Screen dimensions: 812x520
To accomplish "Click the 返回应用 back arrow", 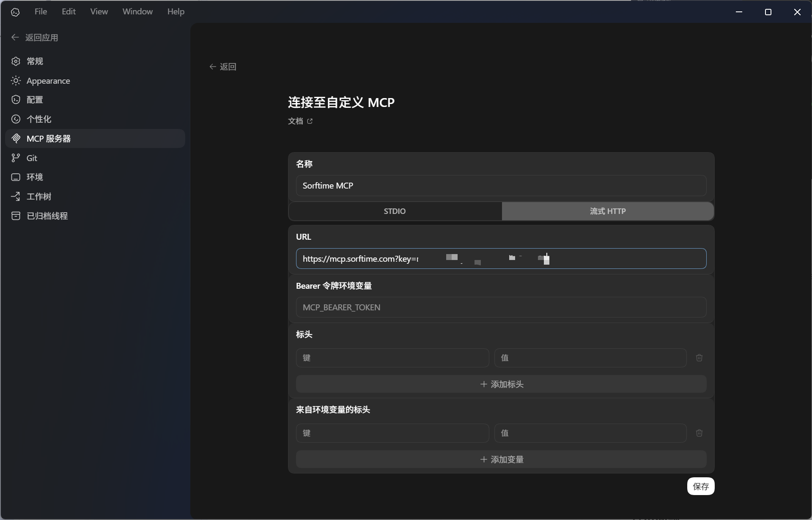I will point(15,37).
